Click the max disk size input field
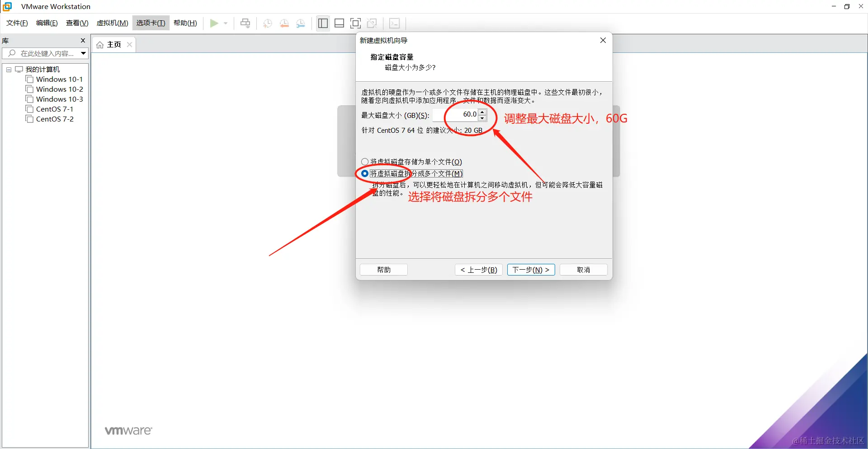Screen dimensions: 868x449 click(455, 115)
